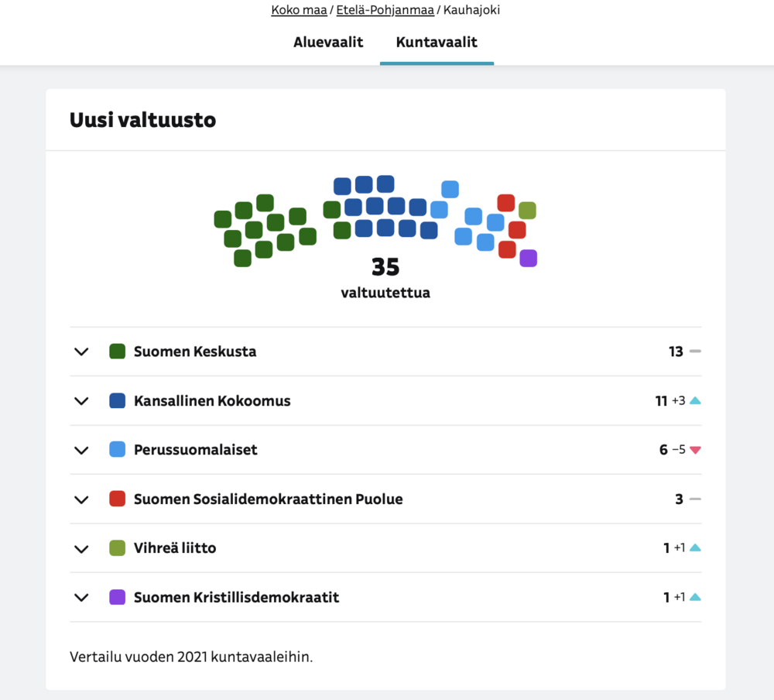Click the purple Kristillisdemokraatit legend square
Viewport: 774px width, 700px height.
click(118, 597)
